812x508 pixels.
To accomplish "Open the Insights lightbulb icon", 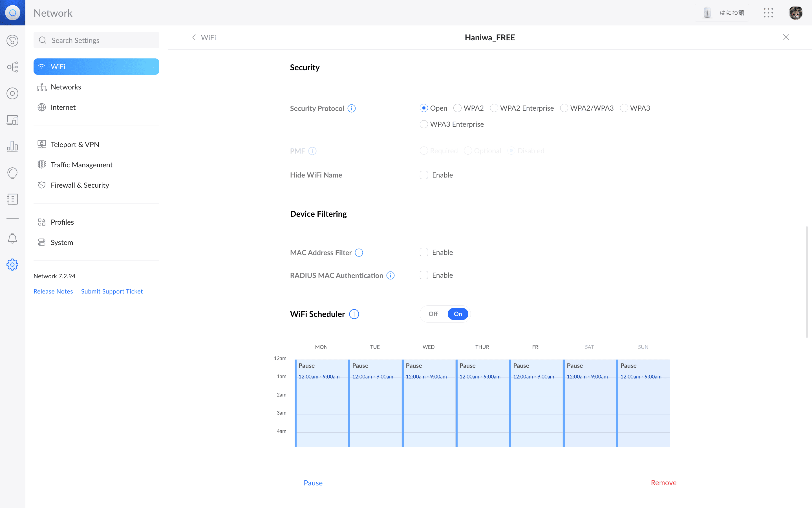I will coord(12,173).
